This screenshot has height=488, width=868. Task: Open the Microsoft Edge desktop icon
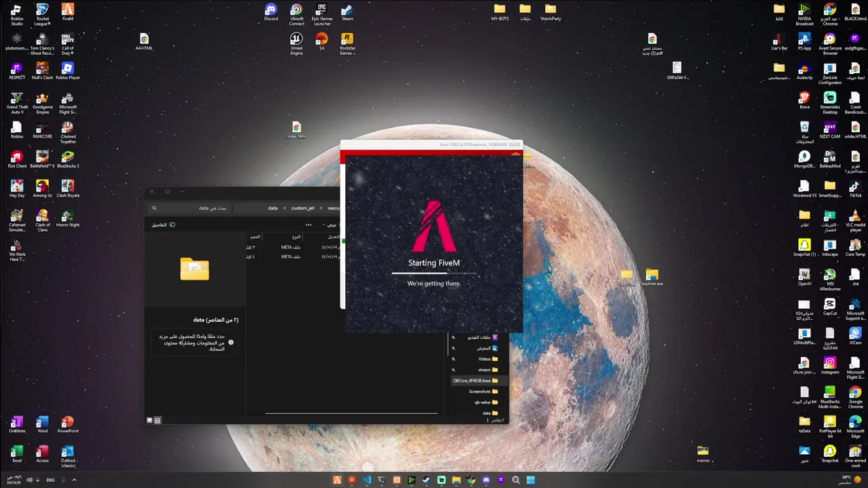coord(854,427)
